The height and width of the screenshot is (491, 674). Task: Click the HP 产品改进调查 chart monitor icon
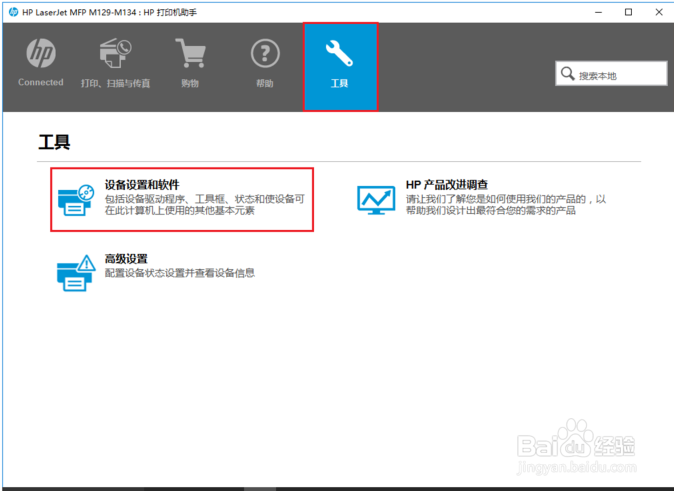[376, 200]
